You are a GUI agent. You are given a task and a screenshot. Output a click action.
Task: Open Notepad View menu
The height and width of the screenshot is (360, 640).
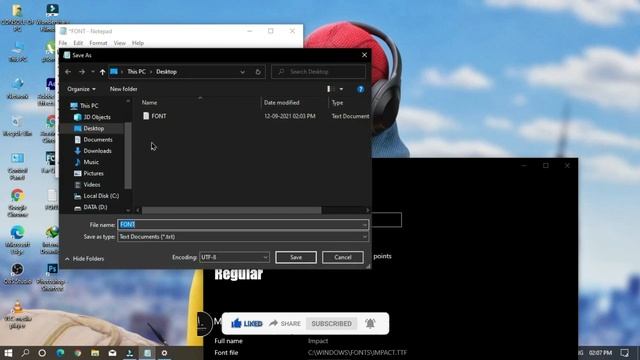coord(120,43)
